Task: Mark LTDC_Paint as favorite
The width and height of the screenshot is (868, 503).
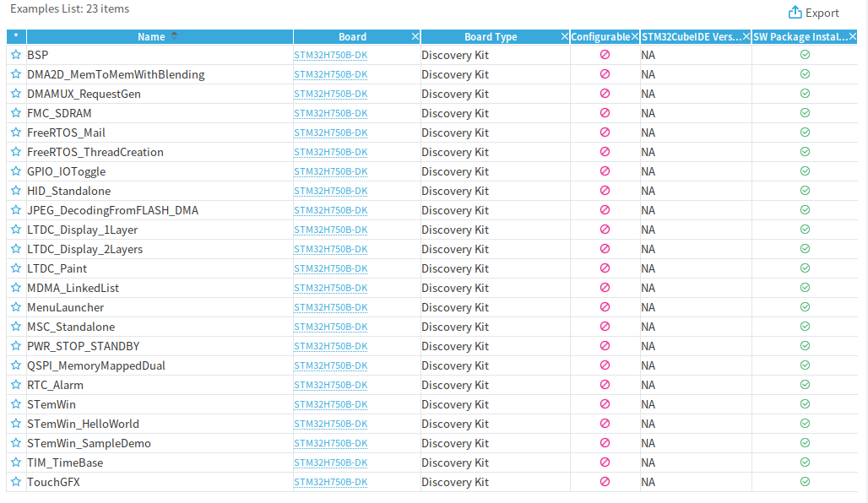Action: (16, 268)
